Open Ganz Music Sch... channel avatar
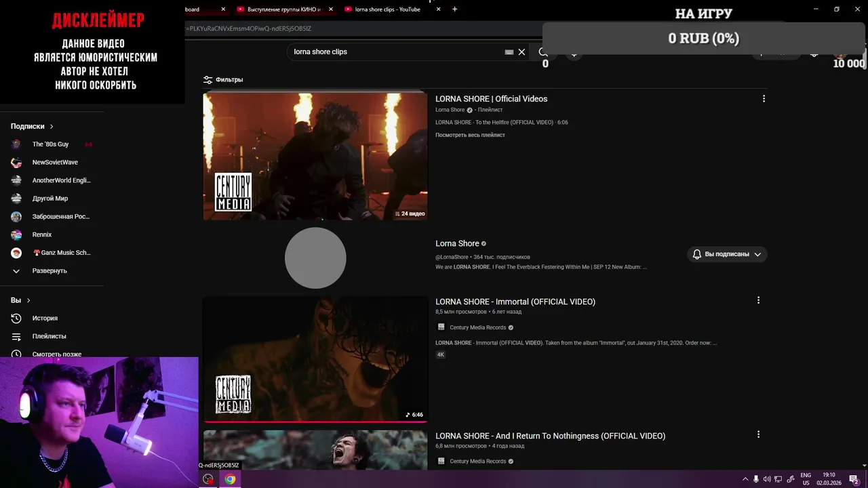This screenshot has height=488, width=868. [x=16, y=253]
